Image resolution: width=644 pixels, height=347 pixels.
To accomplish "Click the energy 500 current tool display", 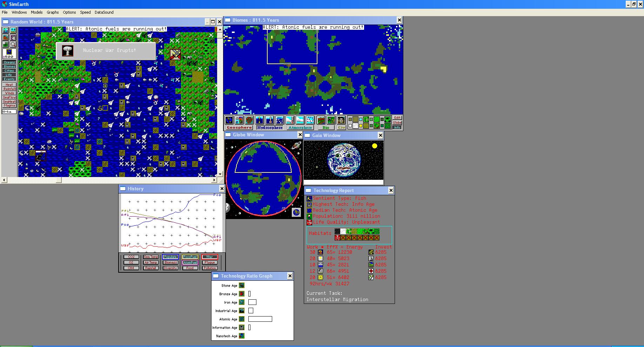I will [x=9, y=54].
